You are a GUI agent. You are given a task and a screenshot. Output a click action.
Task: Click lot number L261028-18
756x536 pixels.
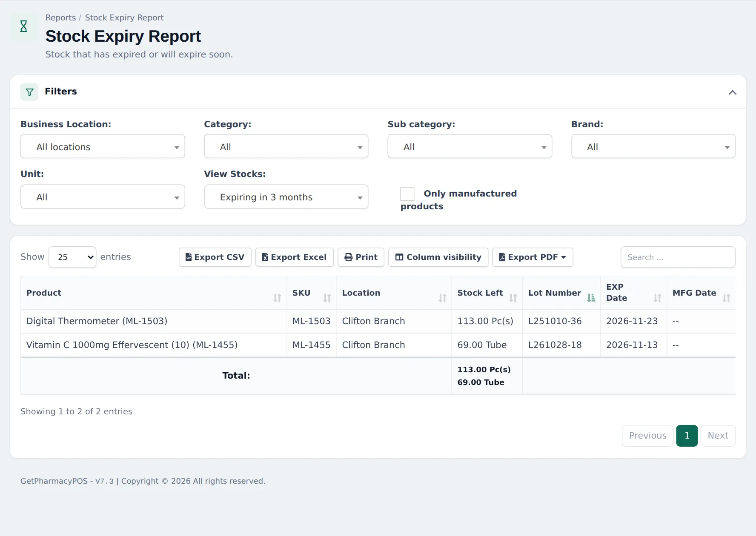pyautogui.click(x=555, y=345)
